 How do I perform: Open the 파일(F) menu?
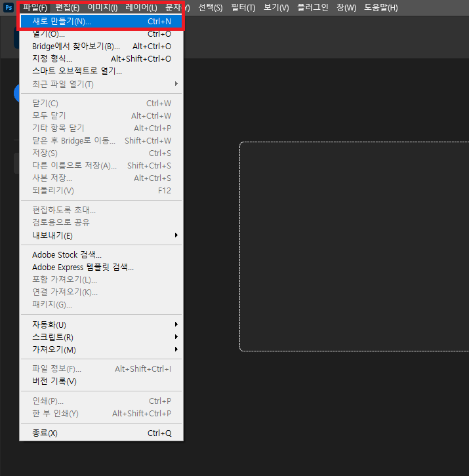(x=35, y=8)
